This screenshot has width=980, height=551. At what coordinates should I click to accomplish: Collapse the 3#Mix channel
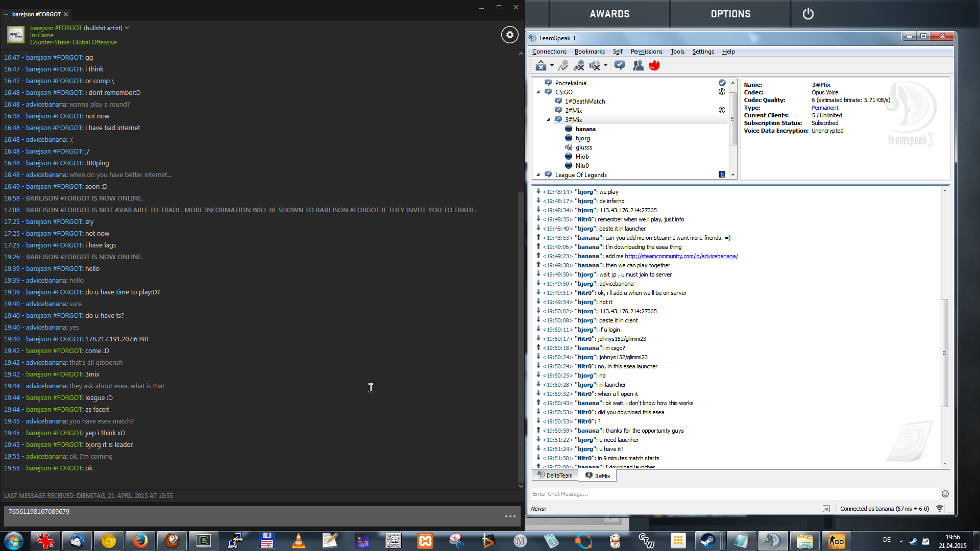point(548,120)
